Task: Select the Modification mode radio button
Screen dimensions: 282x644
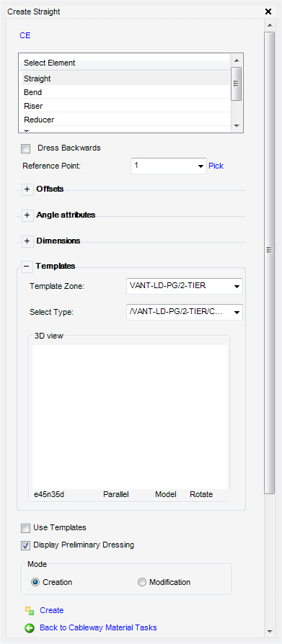Action: (x=142, y=582)
